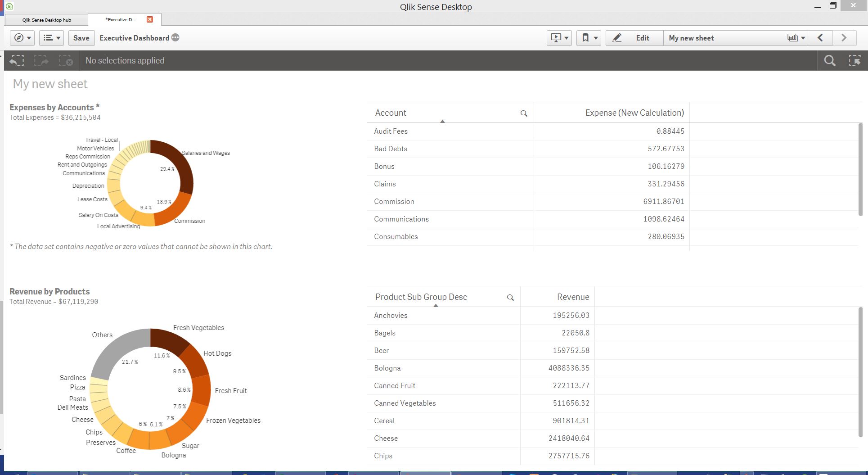
Task: Minimize the Qlik Sense Desktop window
Action: [817, 6]
